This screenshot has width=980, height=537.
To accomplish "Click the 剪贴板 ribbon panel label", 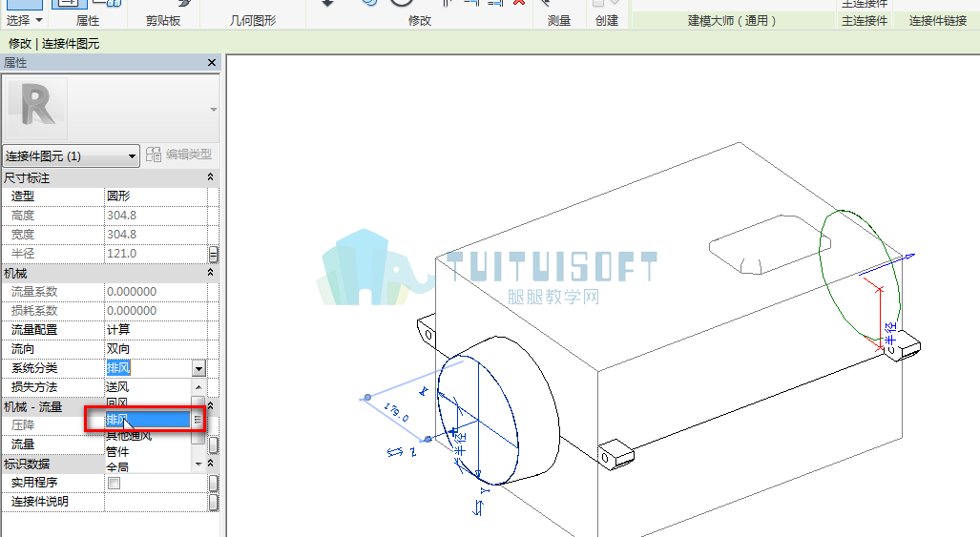I will (x=163, y=21).
